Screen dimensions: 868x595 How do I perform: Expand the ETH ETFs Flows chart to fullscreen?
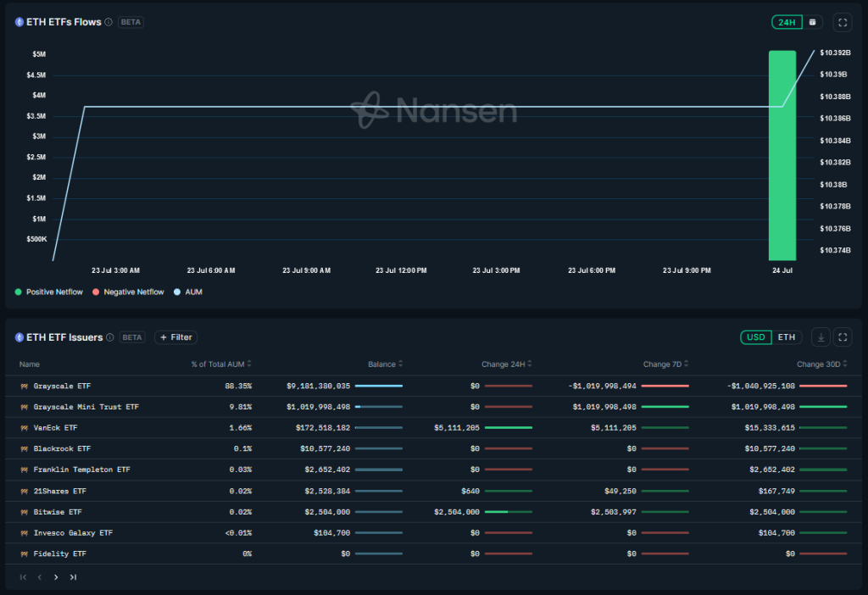pos(843,22)
